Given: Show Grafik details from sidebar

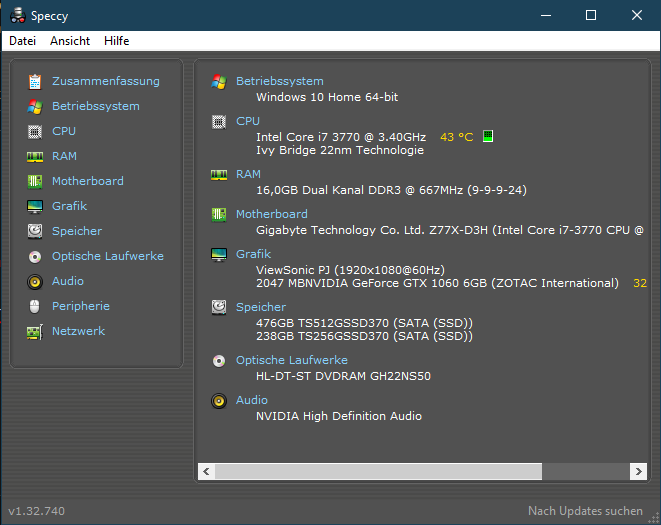Looking at the screenshot, I should tap(69, 206).
